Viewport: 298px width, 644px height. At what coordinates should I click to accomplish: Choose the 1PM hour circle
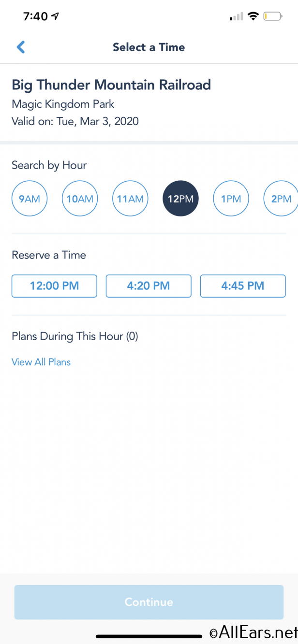click(x=231, y=199)
